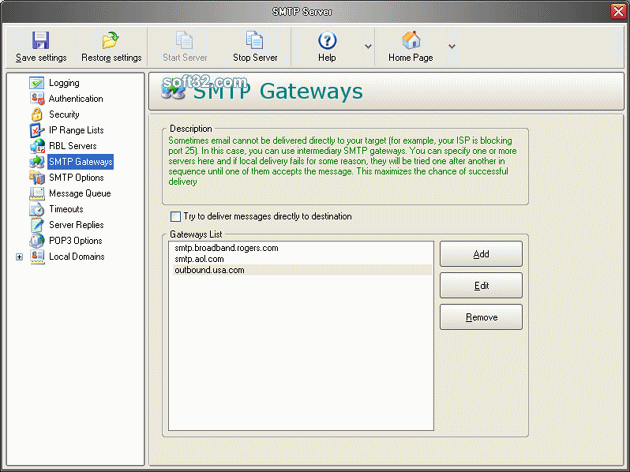
Task: Open Home Page via the house icon
Action: 411,40
